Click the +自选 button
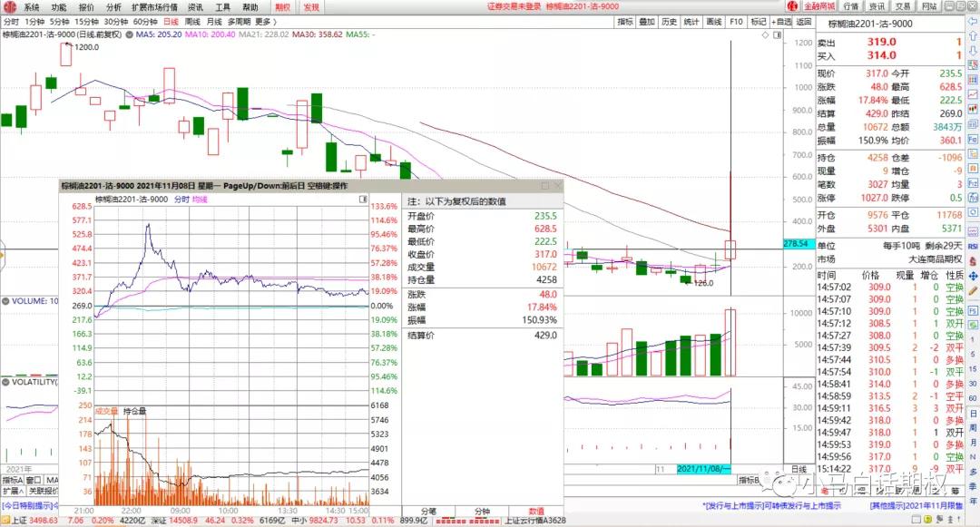Viewport: 980px width, 527px height. pyautogui.click(x=781, y=21)
